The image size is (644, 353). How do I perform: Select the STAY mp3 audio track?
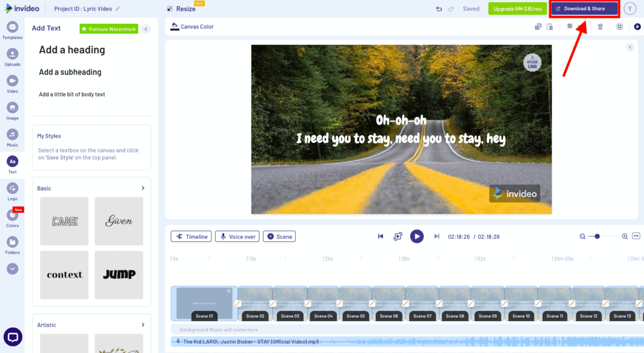point(408,342)
